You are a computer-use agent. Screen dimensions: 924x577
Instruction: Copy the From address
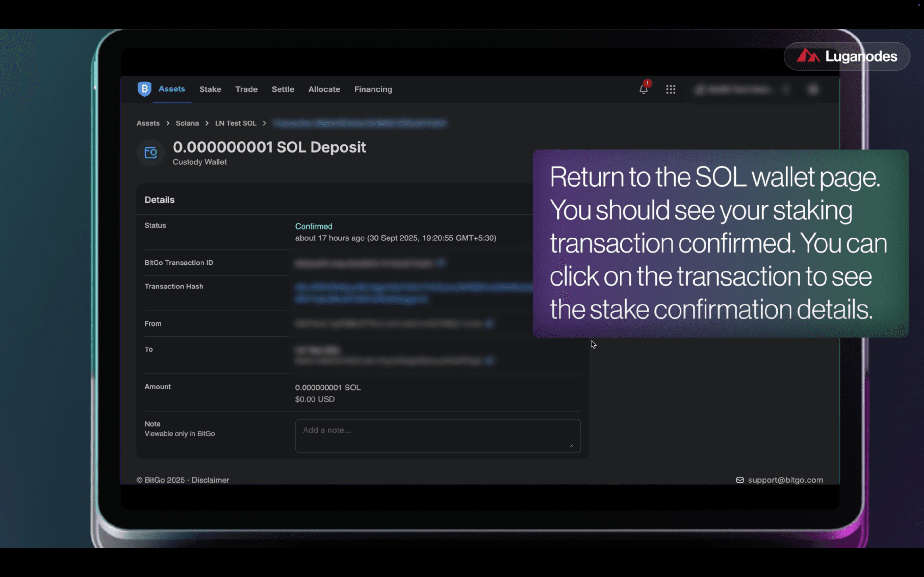[x=489, y=324]
